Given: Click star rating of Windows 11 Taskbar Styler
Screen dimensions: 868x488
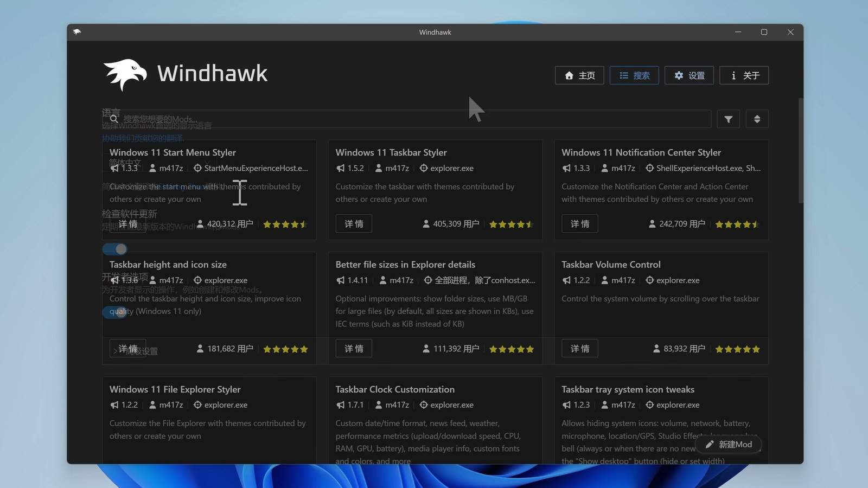Looking at the screenshot, I should tap(511, 224).
